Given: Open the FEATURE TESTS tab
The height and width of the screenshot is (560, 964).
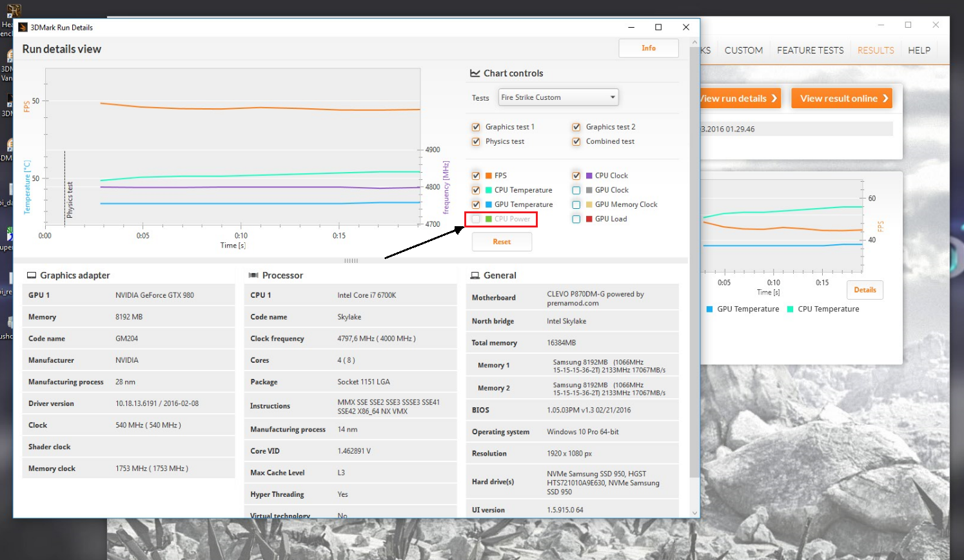Looking at the screenshot, I should 810,50.
